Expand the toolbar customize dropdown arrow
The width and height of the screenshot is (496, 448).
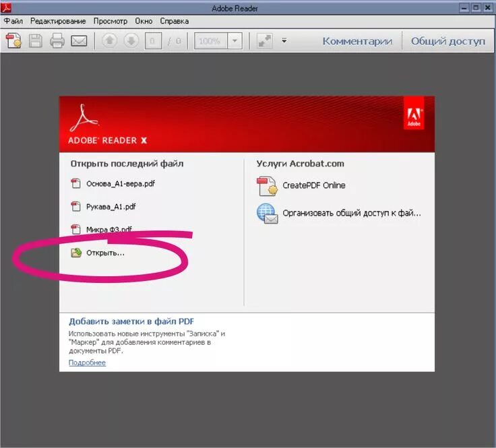tap(284, 40)
